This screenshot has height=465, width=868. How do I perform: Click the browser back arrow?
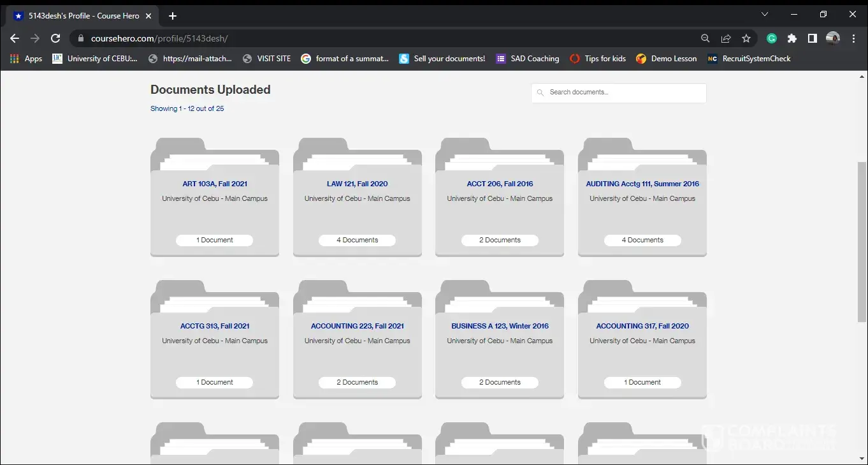point(15,38)
